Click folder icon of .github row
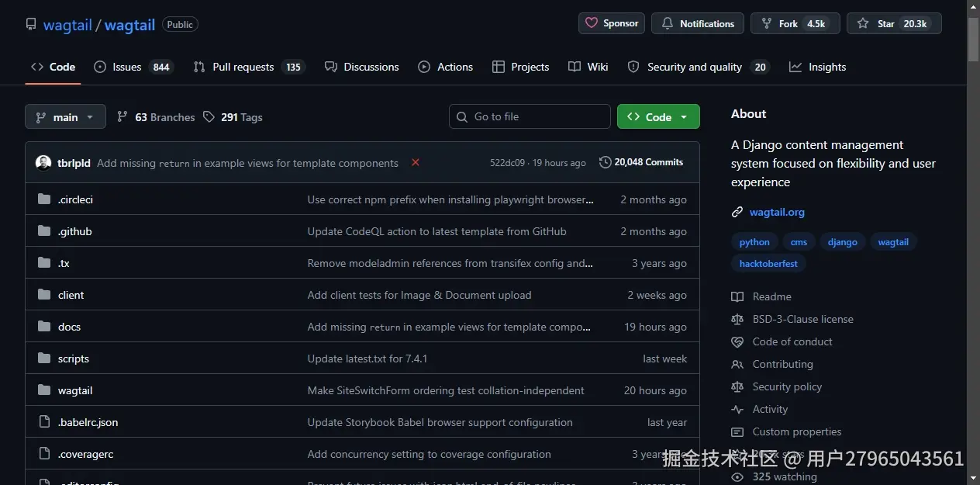The width and height of the screenshot is (980, 485). (x=44, y=231)
